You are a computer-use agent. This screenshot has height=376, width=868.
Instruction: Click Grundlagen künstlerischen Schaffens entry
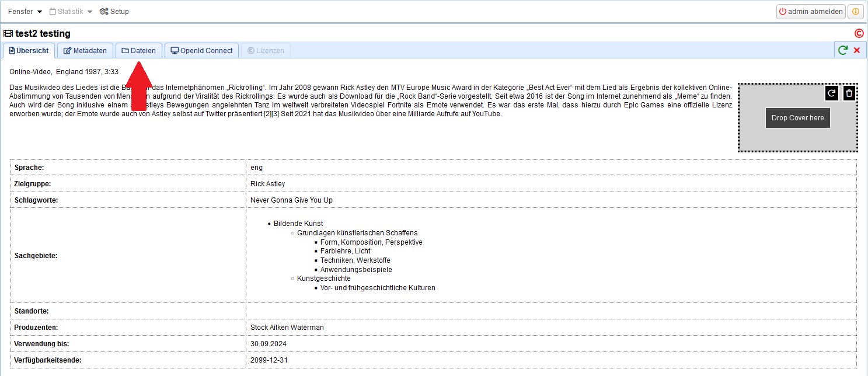(357, 233)
